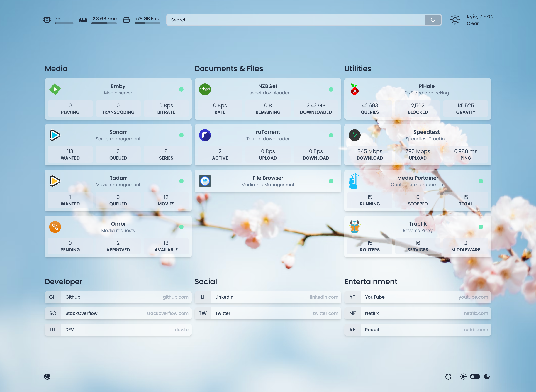Click the Speedtest pulse icon
This screenshot has height=392, width=536.
coord(354,135)
